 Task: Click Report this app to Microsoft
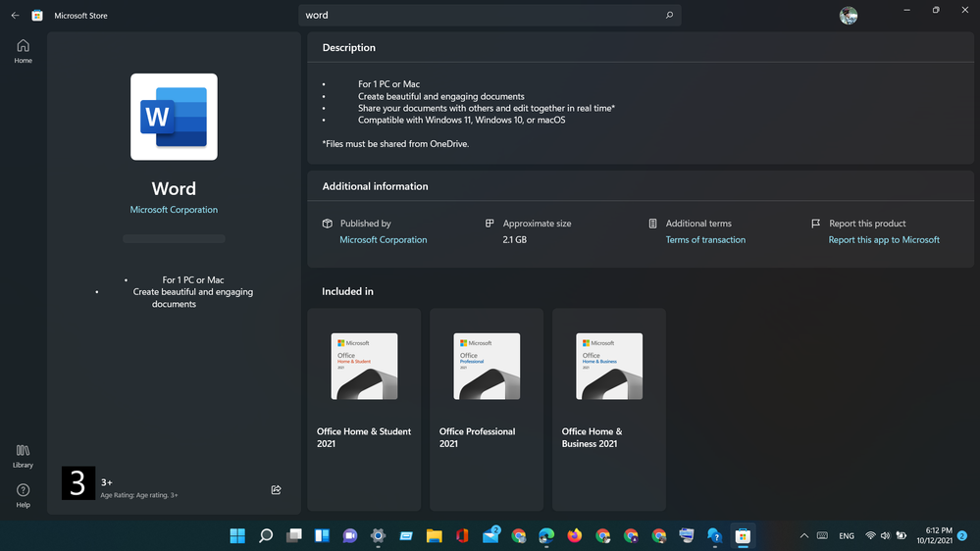pos(884,239)
